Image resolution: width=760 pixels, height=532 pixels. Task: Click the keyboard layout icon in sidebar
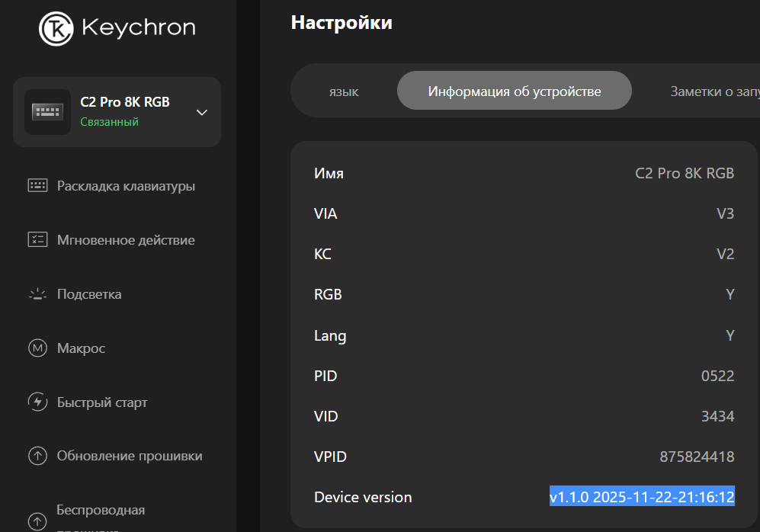[37, 186]
